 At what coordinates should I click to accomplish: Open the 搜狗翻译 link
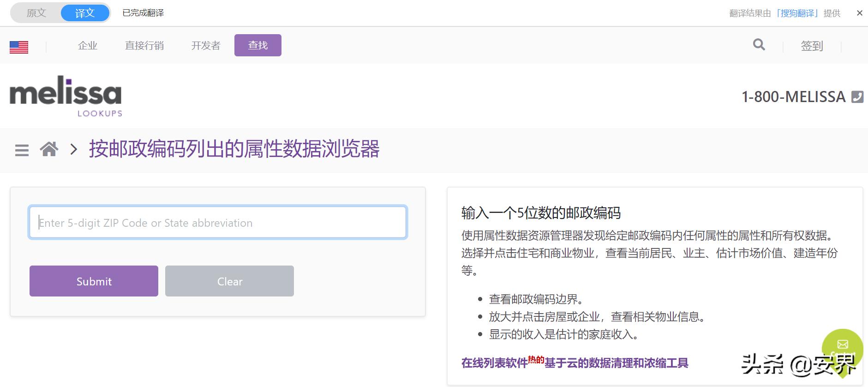tap(797, 13)
